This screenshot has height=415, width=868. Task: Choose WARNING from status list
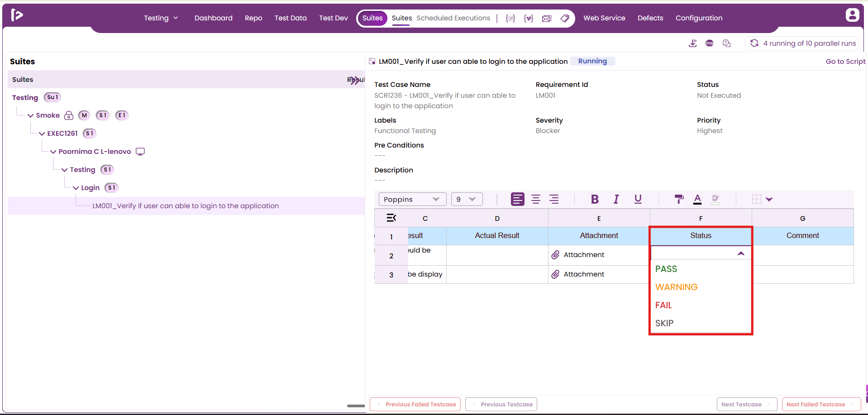(677, 287)
